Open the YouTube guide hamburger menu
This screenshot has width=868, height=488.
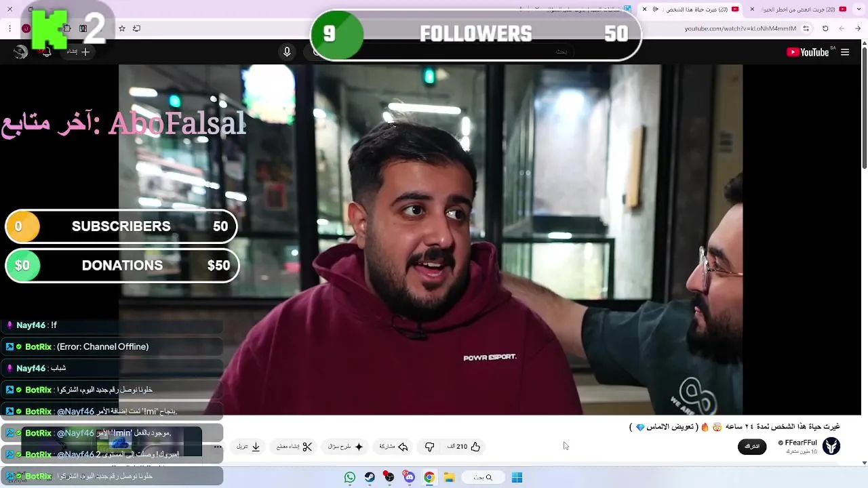[x=845, y=52]
